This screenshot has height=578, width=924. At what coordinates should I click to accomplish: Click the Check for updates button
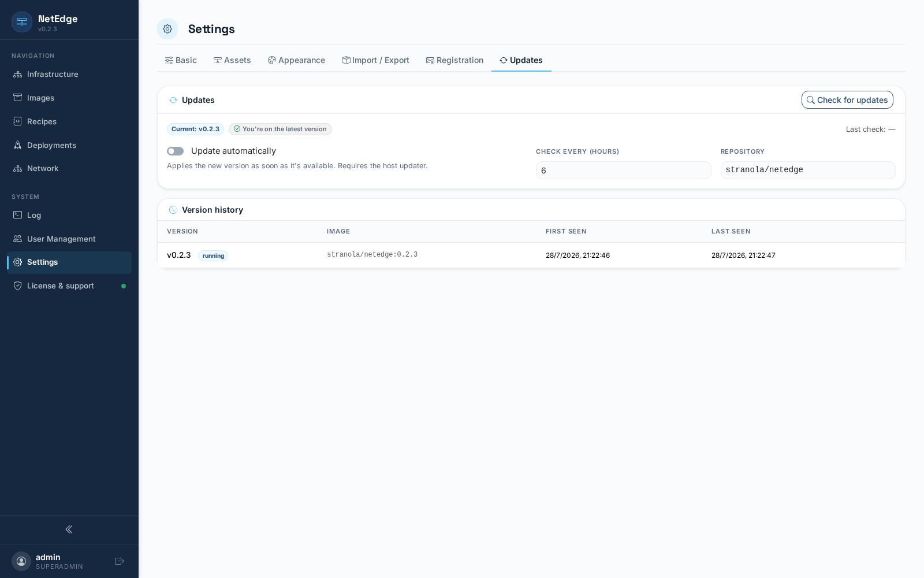tap(847, 100)
